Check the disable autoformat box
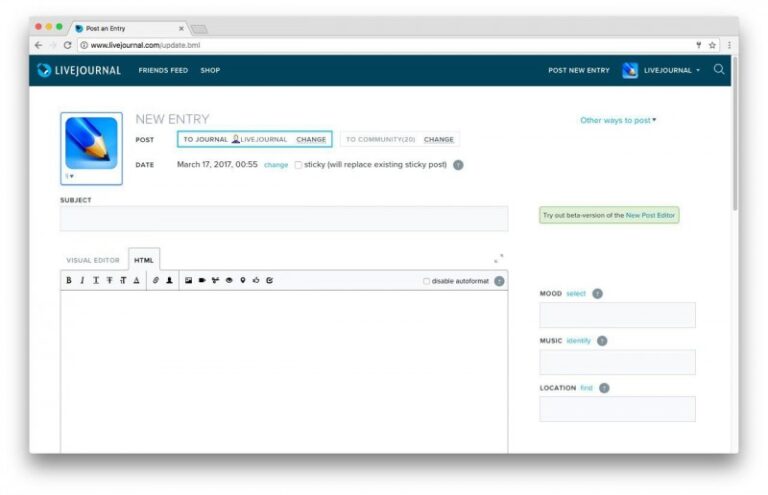The width and height of the screenshot is (768, 495). [427, 281]
